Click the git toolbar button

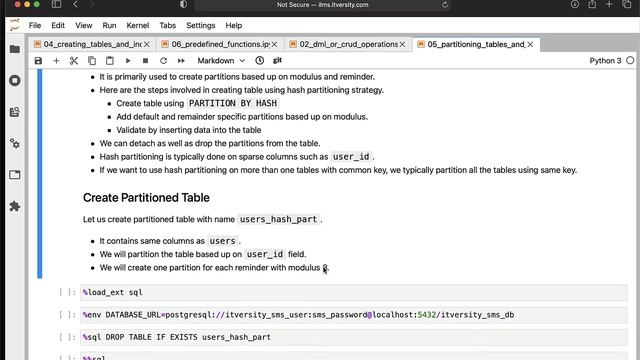[x=277, y=60]
